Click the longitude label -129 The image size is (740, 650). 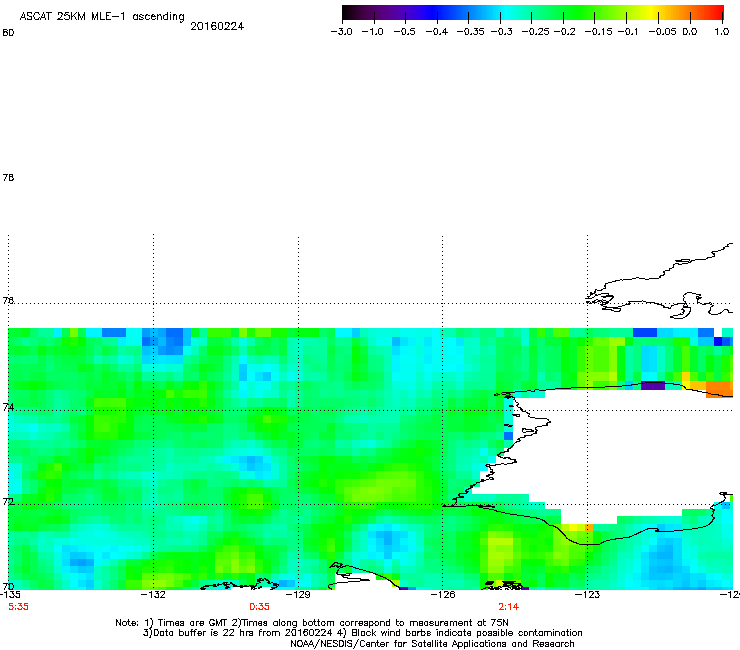click(x=298, y=595)
